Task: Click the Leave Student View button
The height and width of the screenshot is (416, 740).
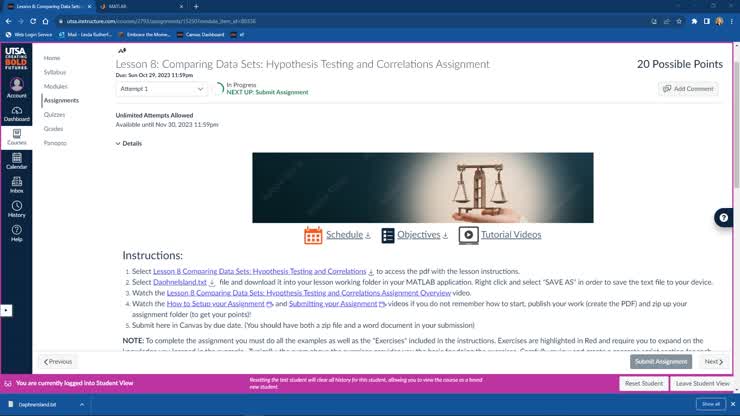Action: click(x=702, y=383)
